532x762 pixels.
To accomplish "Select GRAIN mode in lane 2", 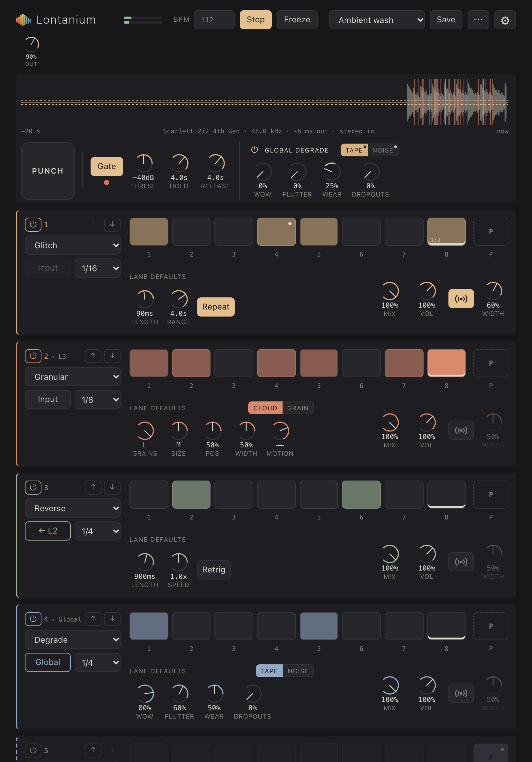I will pos(298,408).
